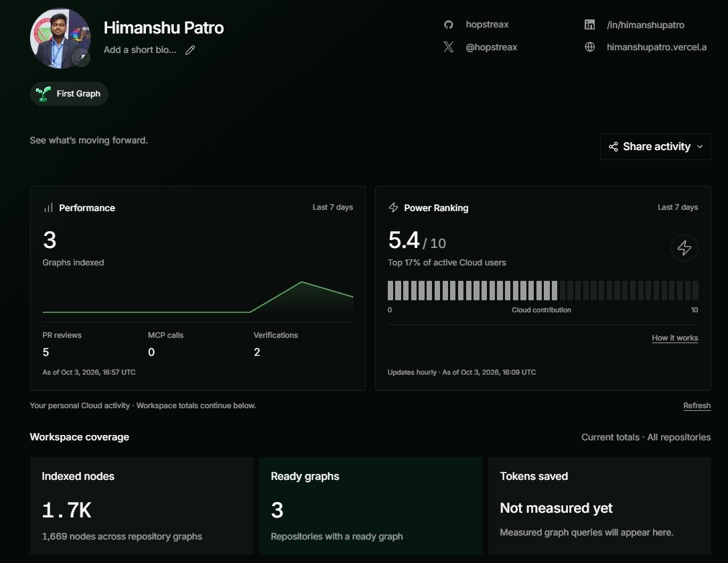
Task: Click the Himanshu Patro profile name
Action: (163, 28)
